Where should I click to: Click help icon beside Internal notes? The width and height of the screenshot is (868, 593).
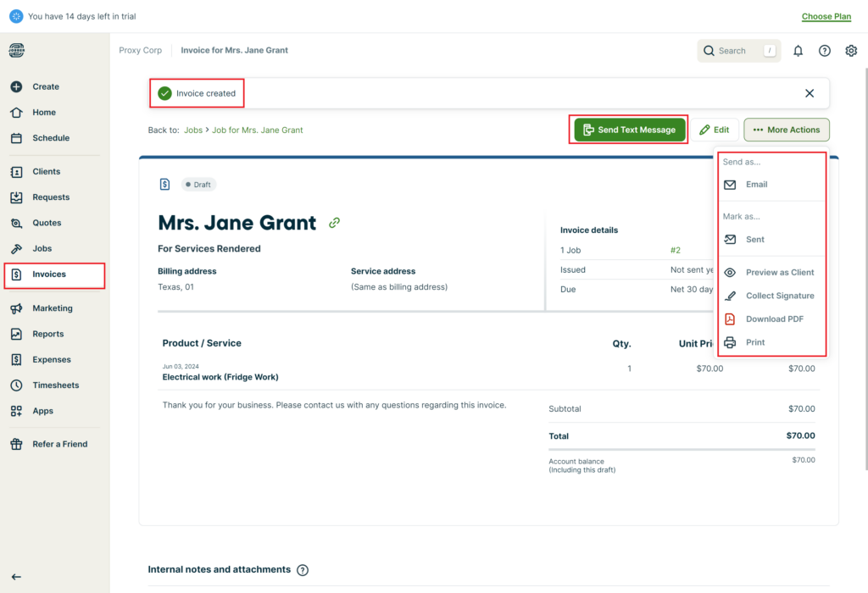303,570
